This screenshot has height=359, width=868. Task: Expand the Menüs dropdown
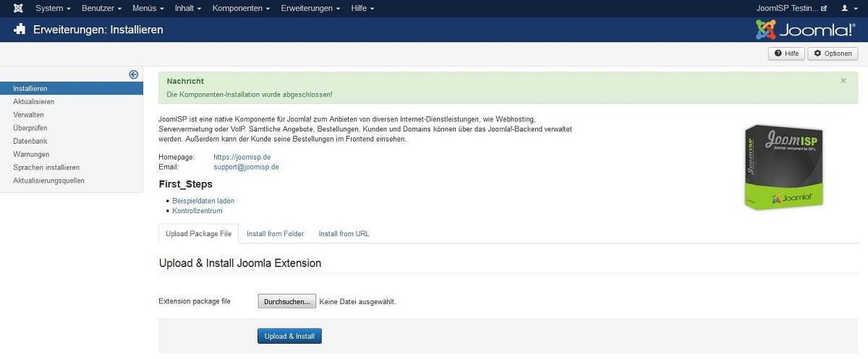148,9
